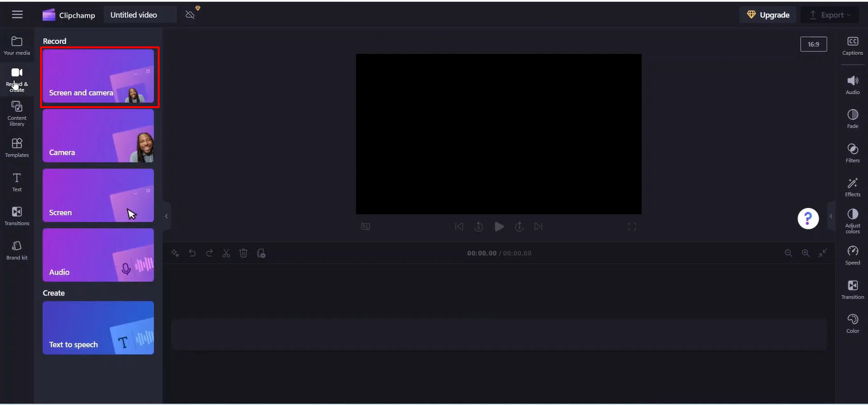The image size is (868, 405).
Task: Collapse the Record panel with the chevron
Action: pyautogui.click(x=166, y=216)
